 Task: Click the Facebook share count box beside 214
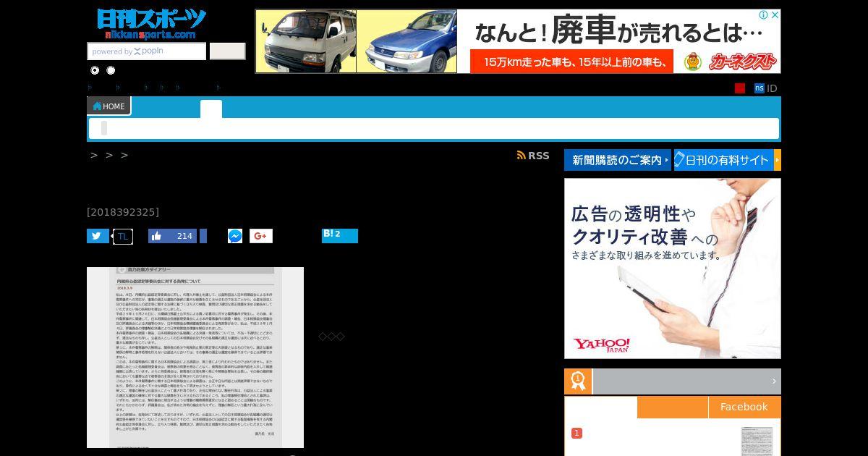pyautogui.click(x=203, y=236)
